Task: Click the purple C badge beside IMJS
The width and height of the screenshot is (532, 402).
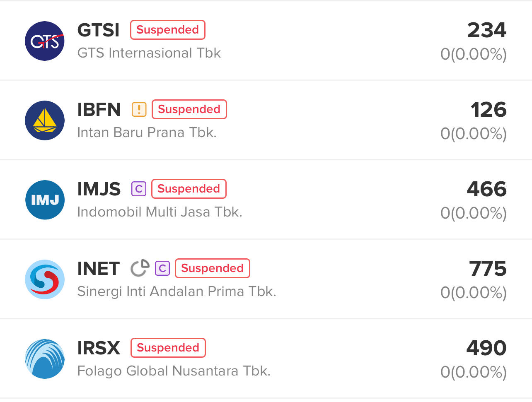Action: click(x=139, y=189)
